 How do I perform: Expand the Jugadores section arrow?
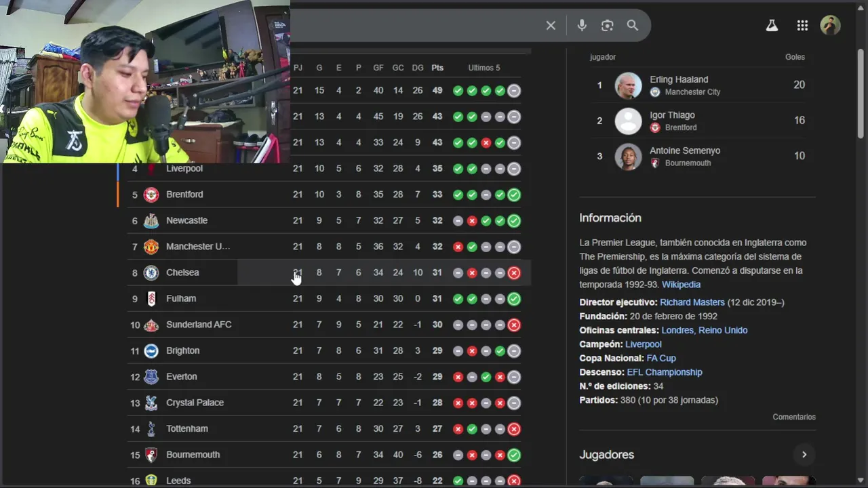[x=804, y=455]
